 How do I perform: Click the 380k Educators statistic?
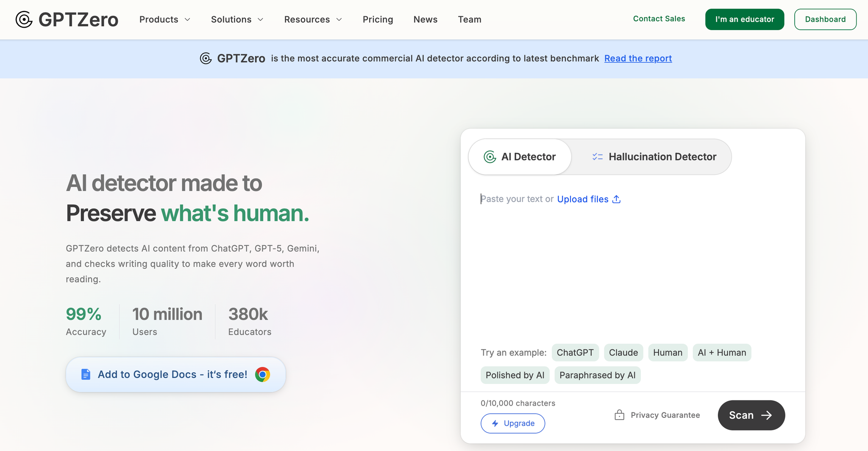[250, 322]
